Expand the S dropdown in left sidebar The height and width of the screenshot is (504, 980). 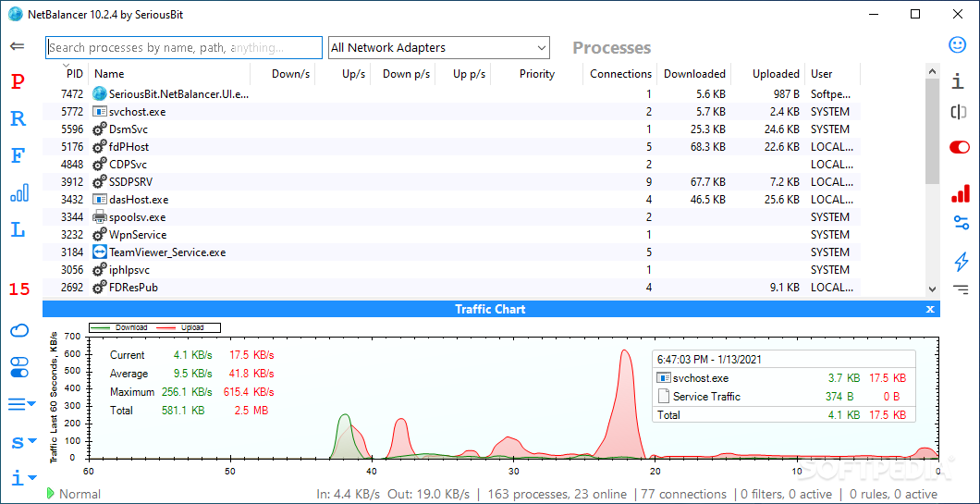[x=22, y=442]
